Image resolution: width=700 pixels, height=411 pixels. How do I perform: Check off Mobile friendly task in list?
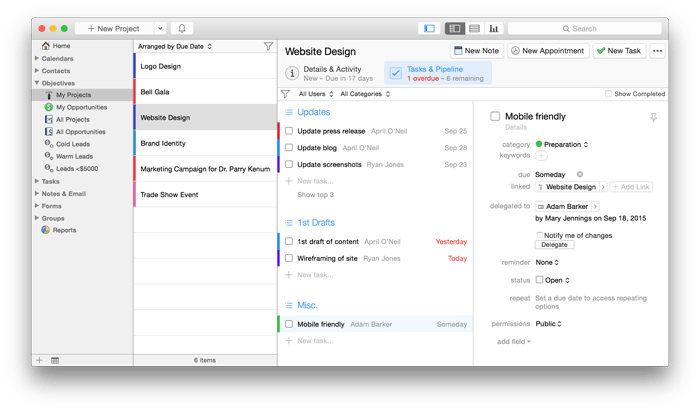[289, 324]
